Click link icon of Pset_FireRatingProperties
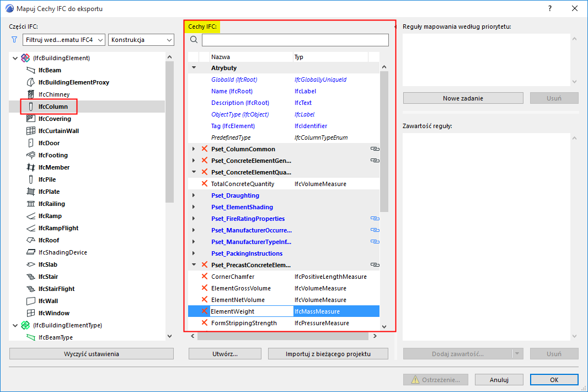 [375, 219]
